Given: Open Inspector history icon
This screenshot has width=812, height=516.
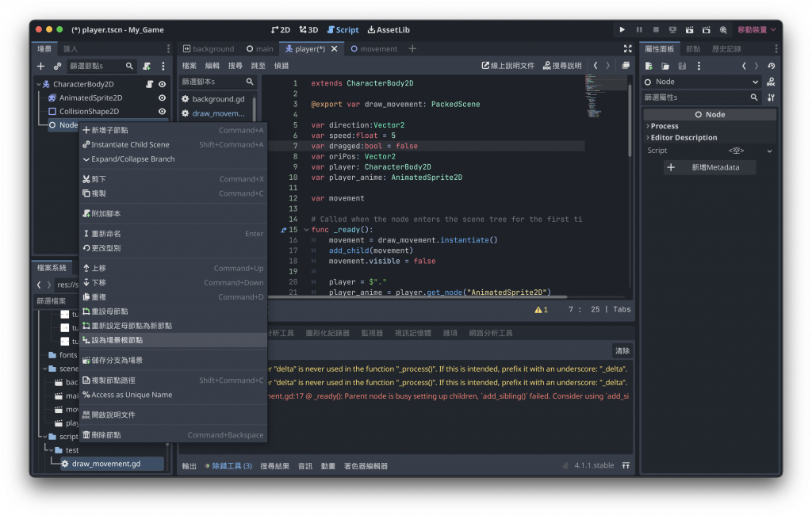Looking at the screenshot, I should [772, 66].
